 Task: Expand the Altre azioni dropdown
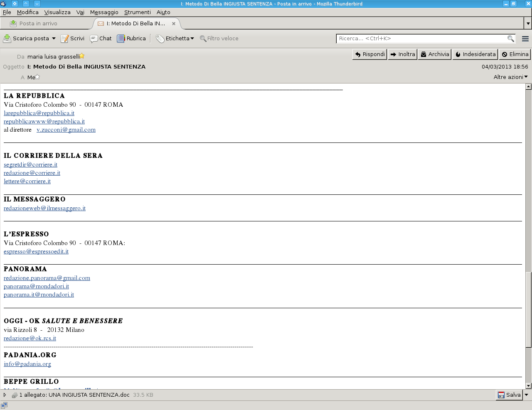(x=510, y=77)
